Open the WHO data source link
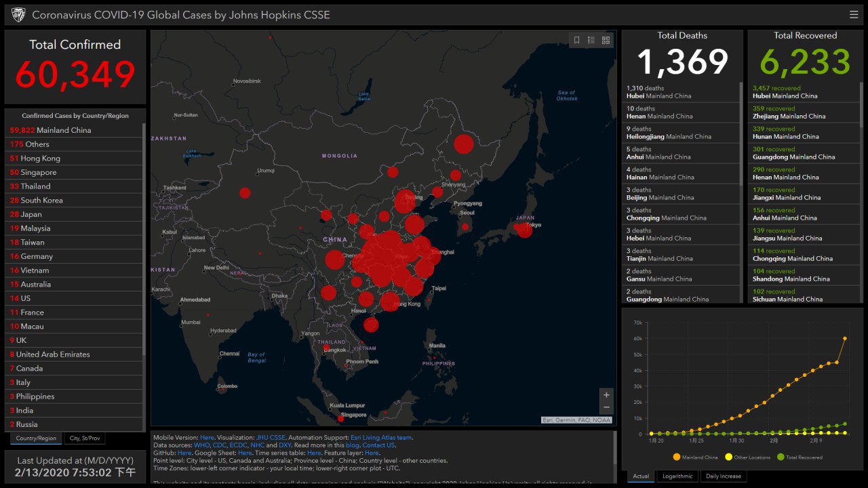This screenshot has width=868, height=488. (202, 445)
